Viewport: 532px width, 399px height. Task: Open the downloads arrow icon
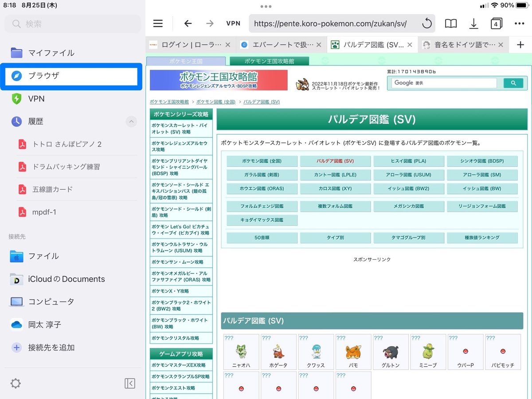pos(473,23)
